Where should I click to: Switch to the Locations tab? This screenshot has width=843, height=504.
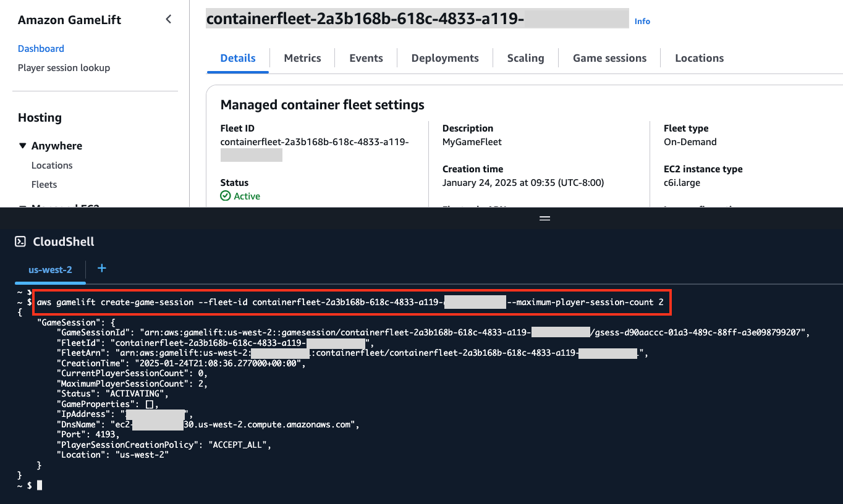(x=699, y=57)
